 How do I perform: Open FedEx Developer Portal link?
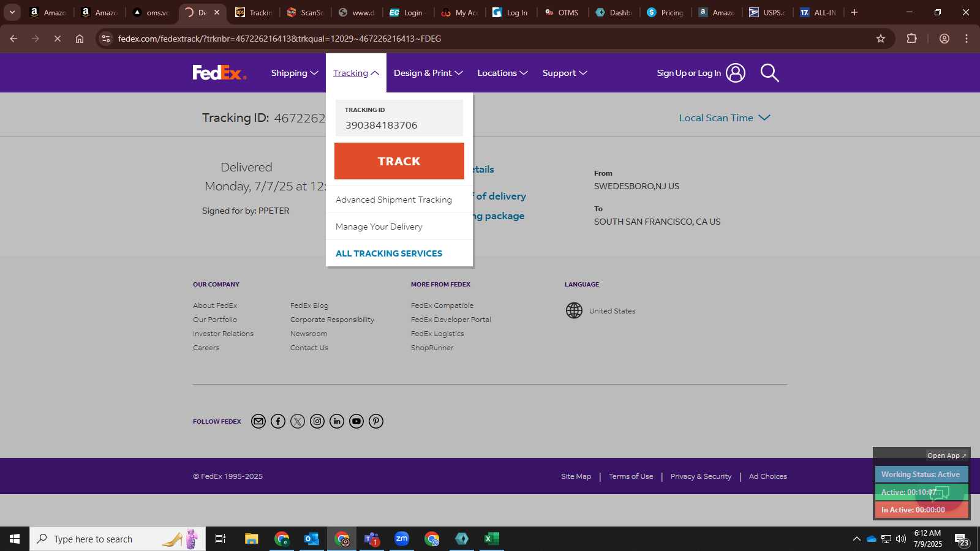tap(451, 320)
